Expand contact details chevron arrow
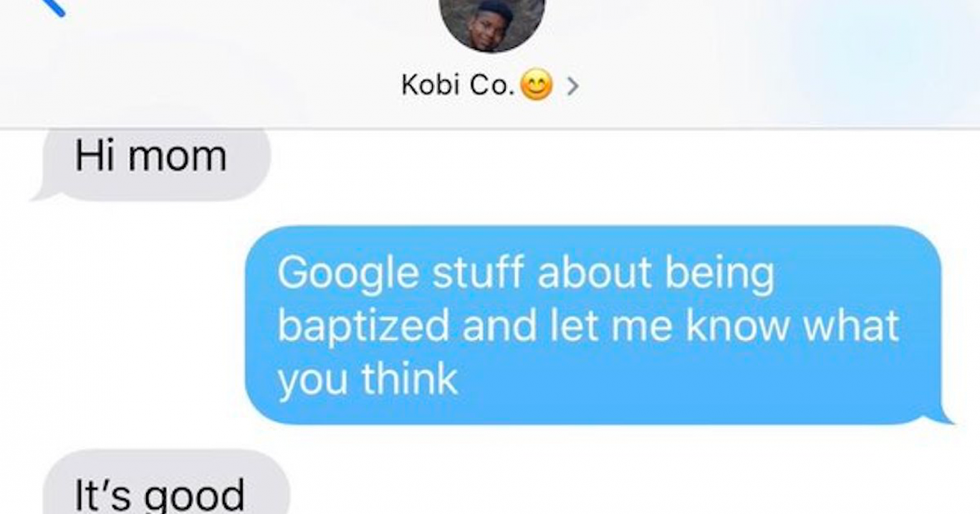Viewport: 980px width, 514px height. 571,87
